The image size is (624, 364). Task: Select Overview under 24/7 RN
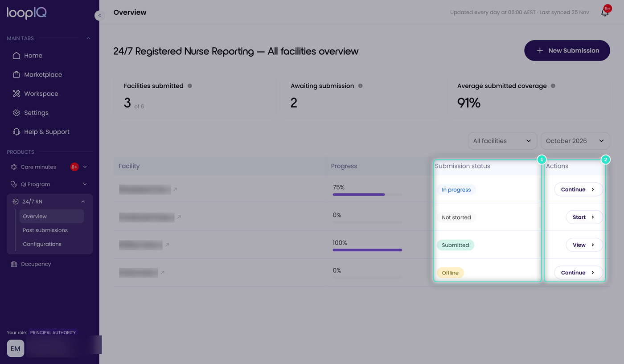52,216
